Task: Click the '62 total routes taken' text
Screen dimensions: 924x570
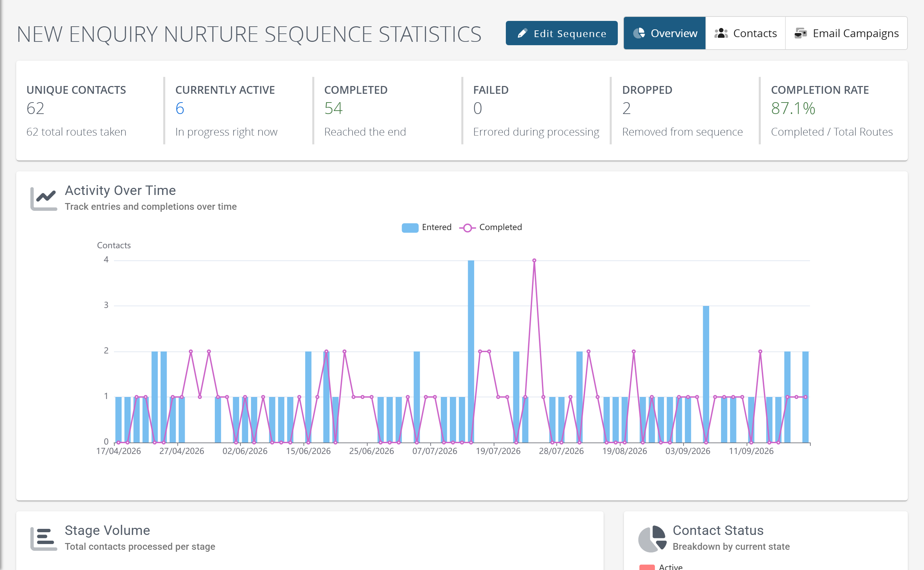Action: (x=77, y=132)
